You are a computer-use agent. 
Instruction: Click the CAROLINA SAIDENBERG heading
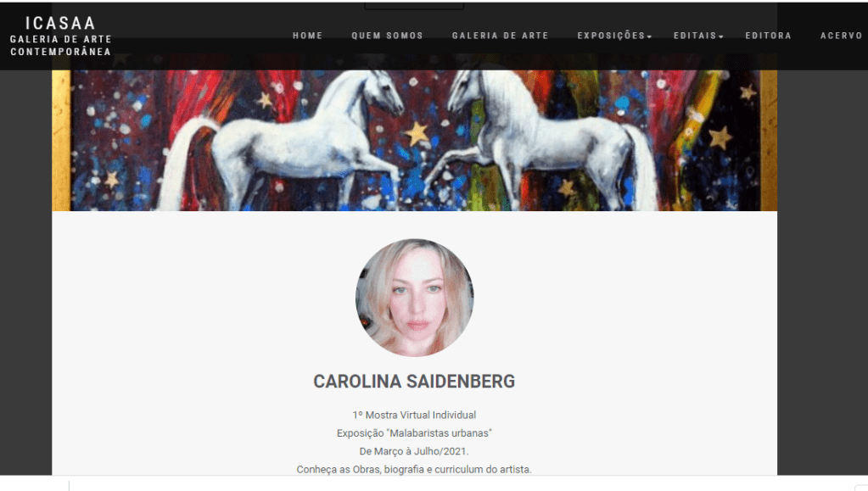(414, 382)
